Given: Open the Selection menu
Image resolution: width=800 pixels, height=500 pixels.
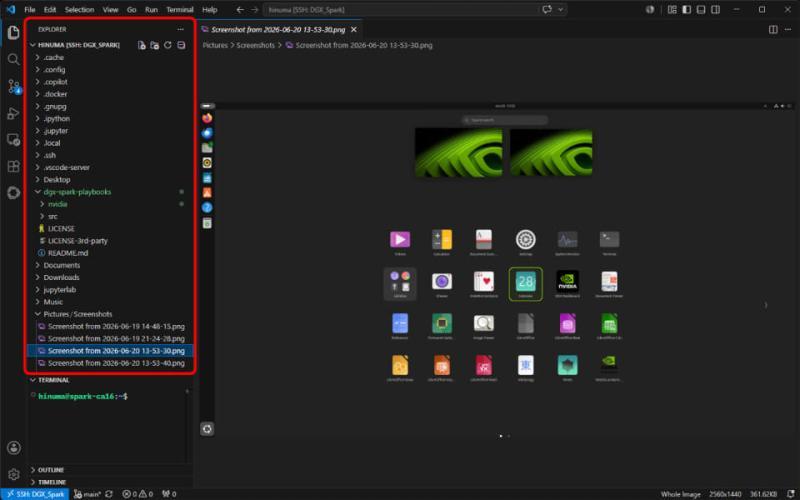Looking at the screenshot, I should coord(79,10).
